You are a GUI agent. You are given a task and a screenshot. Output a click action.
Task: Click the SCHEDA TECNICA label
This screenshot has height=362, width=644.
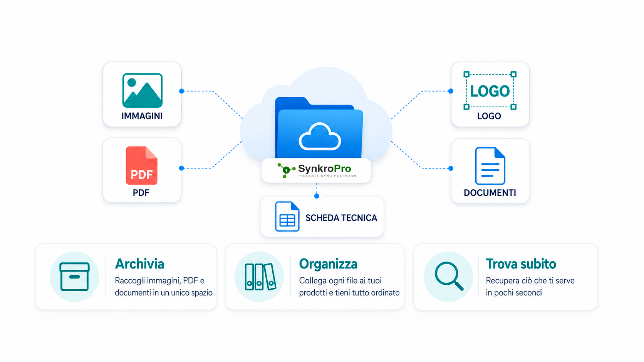tap(341, 218)
